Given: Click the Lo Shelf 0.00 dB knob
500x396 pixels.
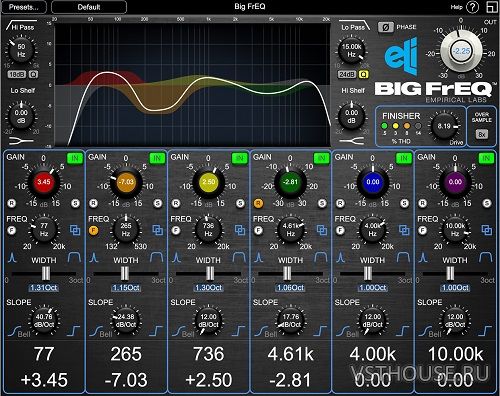Looking at the screenshot, I should click(x=21, y=116).
